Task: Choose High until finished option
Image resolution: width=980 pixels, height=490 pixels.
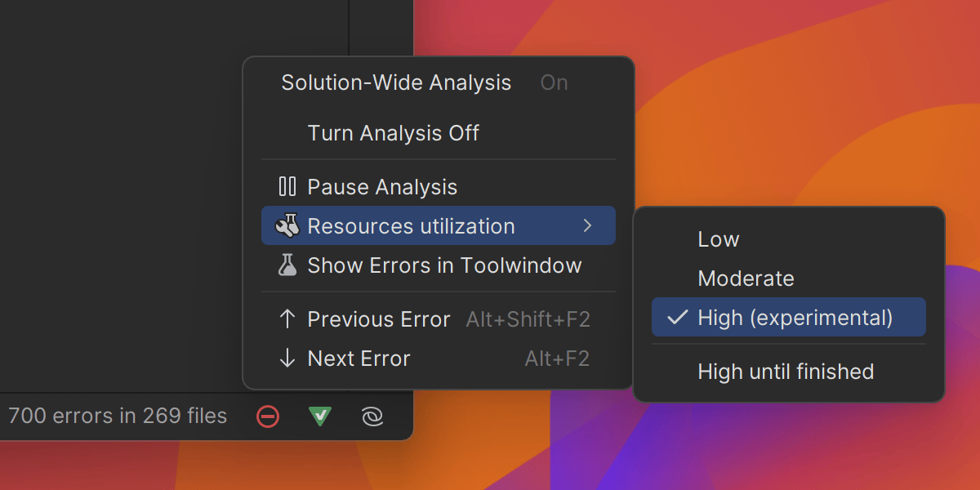Action: (x=786, y=372)
